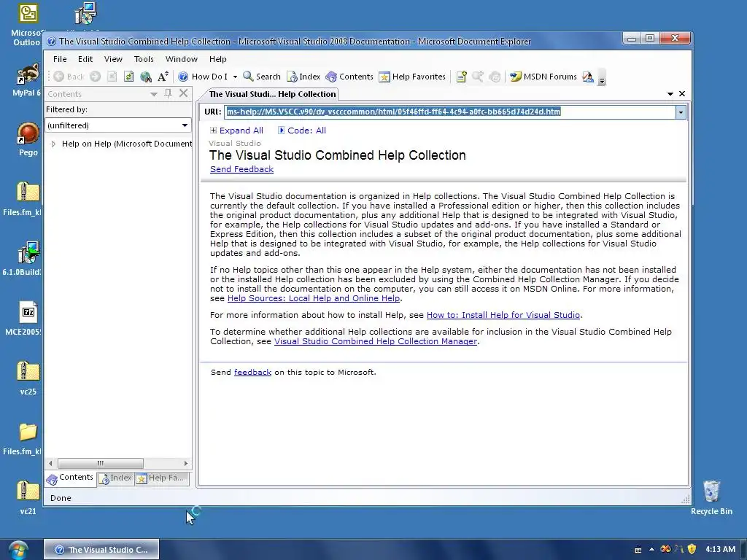
Task: Select the vc21 zip folder desktop icon
Action: point(28,498)
